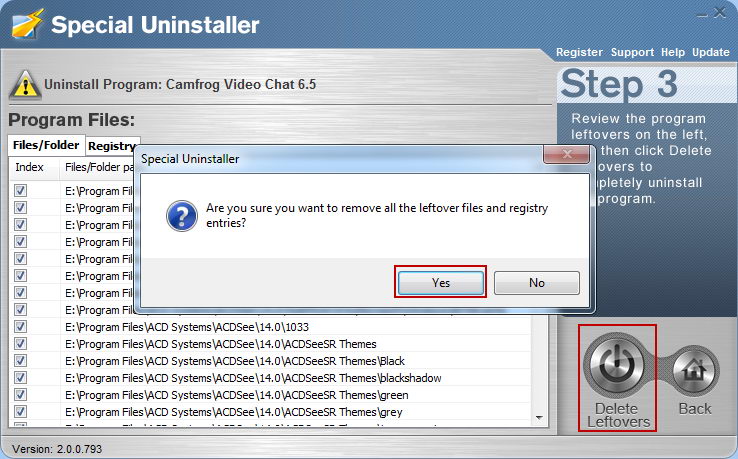Click the Delete Leftovers power icon
Viewport: 738px width, 459px height.
click(x=617, y=366)
